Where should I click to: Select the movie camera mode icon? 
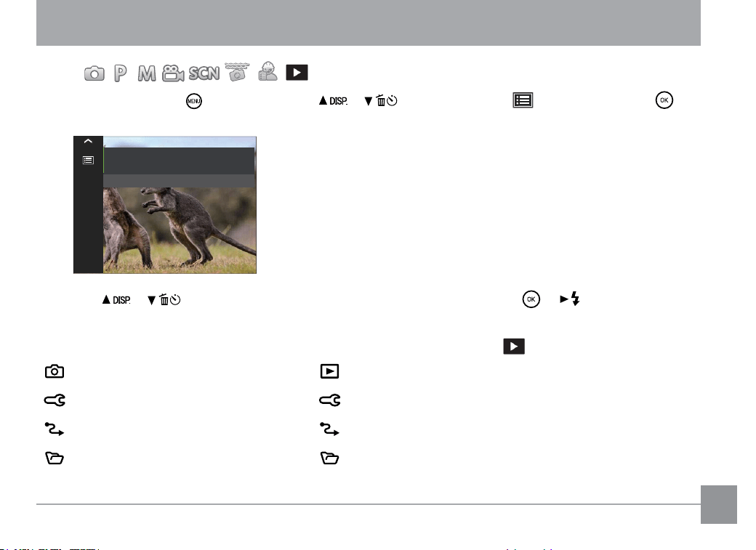[172, 73]
